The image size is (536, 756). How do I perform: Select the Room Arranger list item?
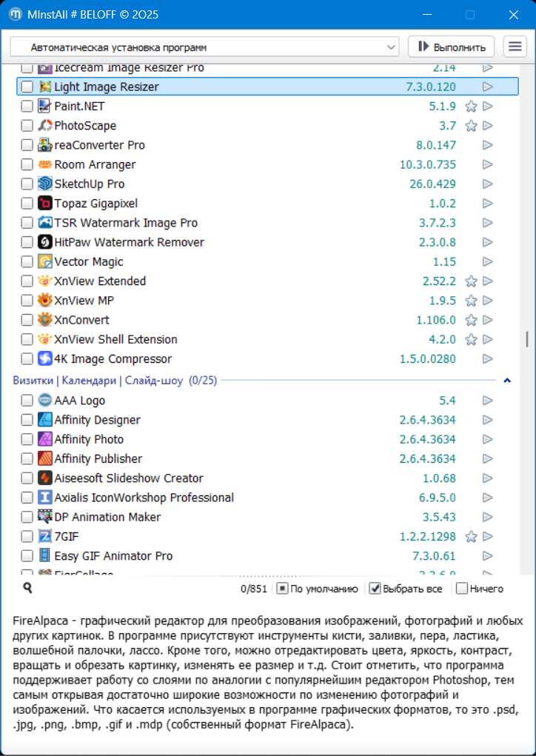point(95,164)
